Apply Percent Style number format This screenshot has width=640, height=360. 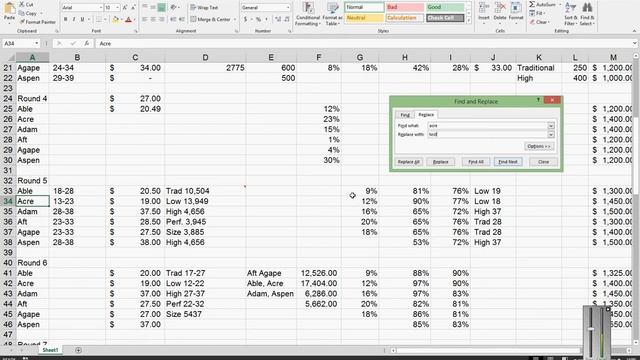258,19
